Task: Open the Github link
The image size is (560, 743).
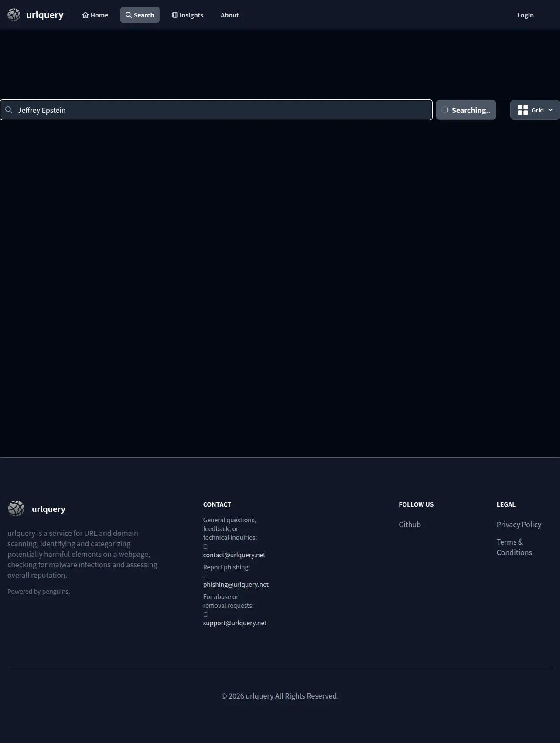Action: pyautogui.click(x=410, y=525)
